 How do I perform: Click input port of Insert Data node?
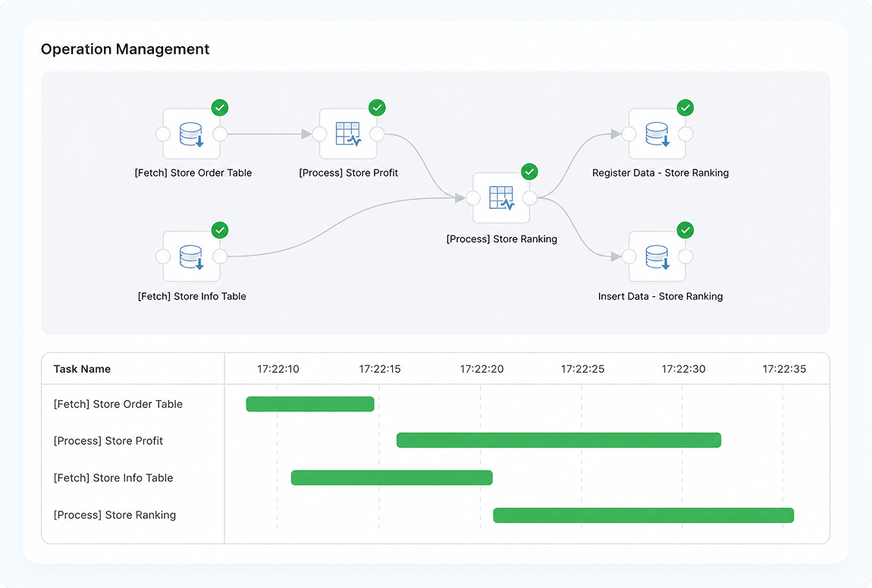tap(629, 256)
